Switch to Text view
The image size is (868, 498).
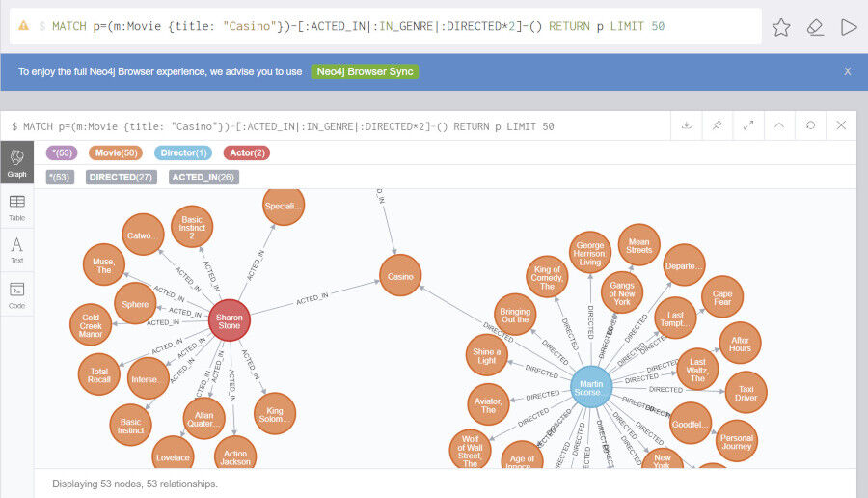point(16,250)
